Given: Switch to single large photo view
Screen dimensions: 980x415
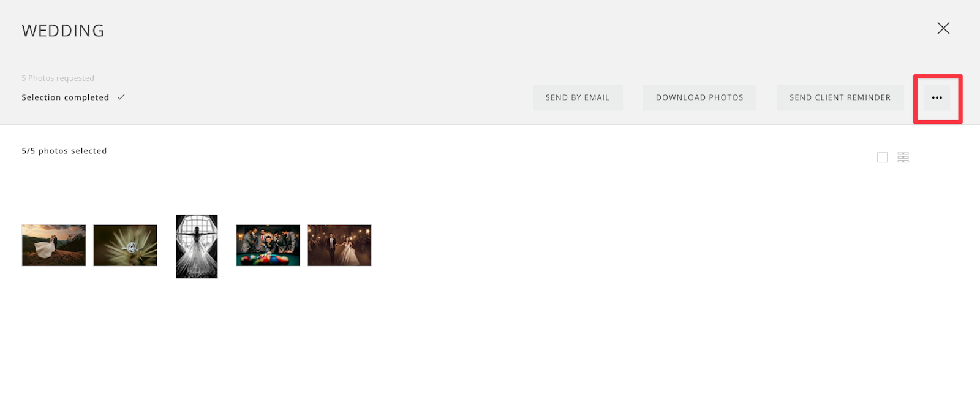Looking at the screenshot, I should [882, 158].
